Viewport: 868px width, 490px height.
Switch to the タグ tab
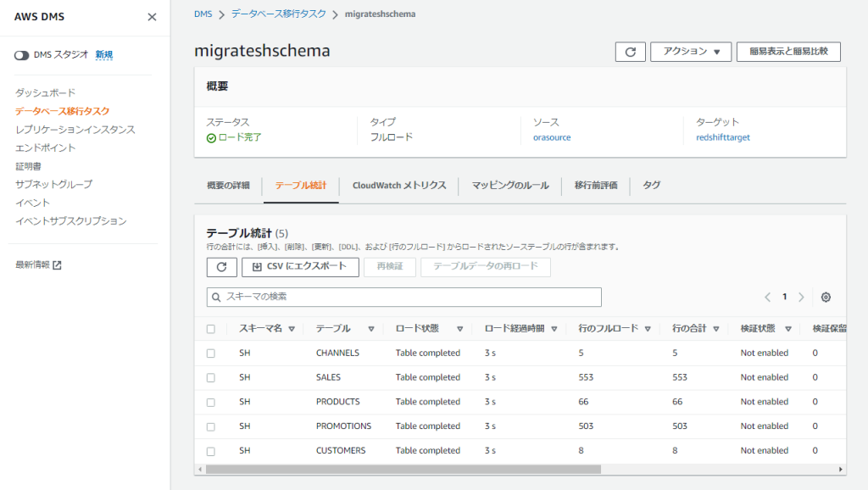pyautogui.click(x=652, y=186)
